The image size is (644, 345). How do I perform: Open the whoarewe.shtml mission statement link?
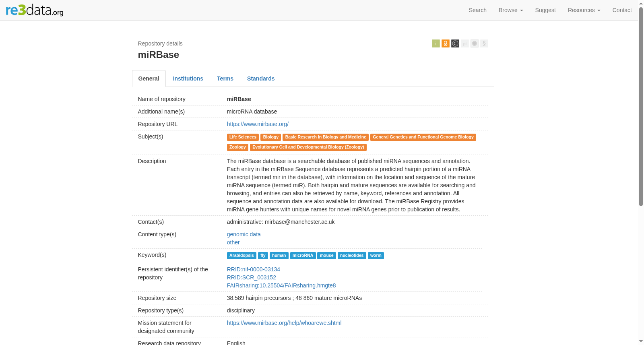coord(284,323)
